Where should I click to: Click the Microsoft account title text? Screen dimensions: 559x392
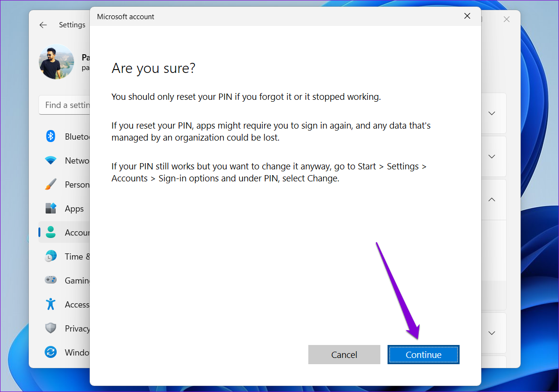125,17
